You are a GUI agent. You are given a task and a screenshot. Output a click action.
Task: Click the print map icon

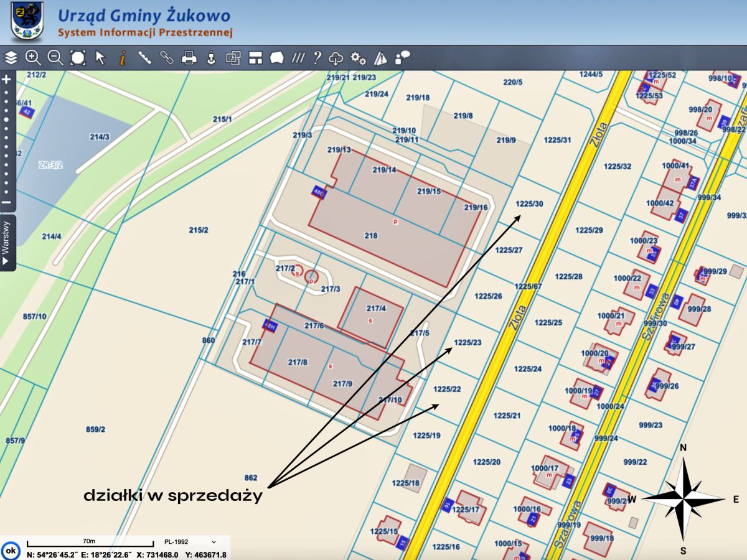189,58
